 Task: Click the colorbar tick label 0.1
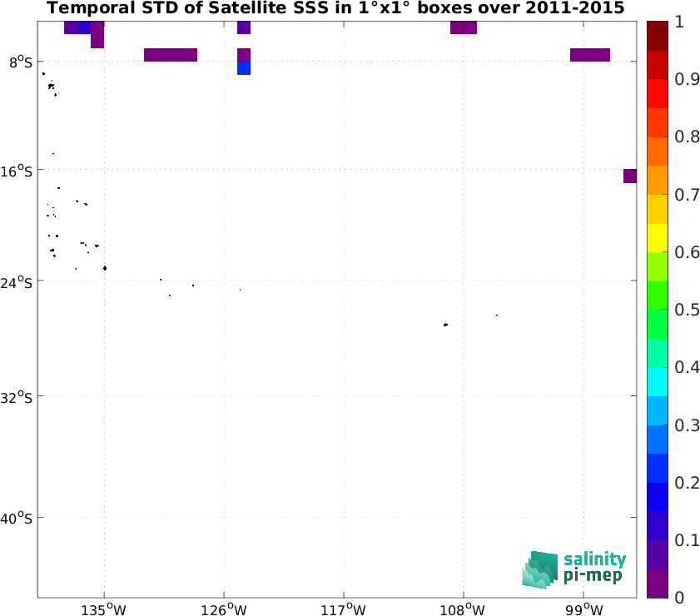(x=687, y=540)
